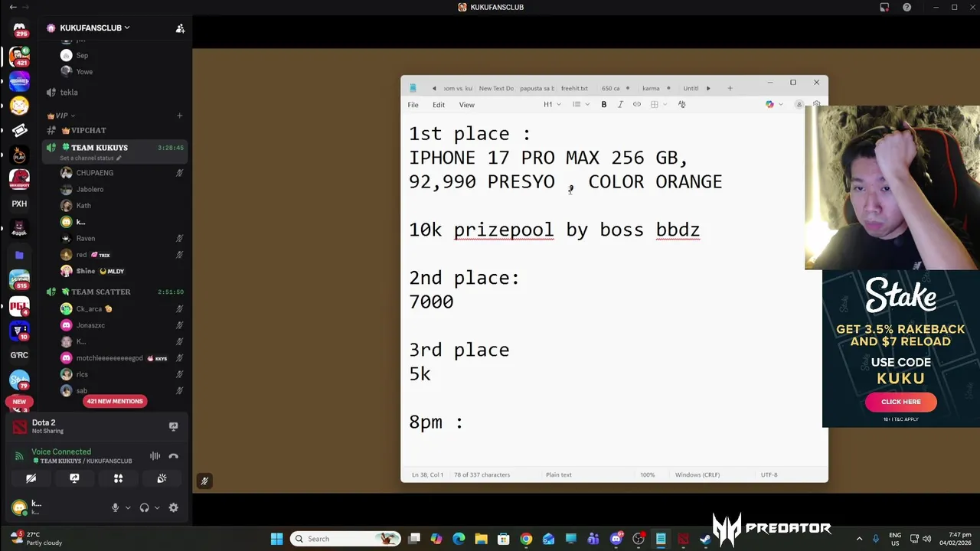Open the Windows Start menu
Screen dimensions: 980x551
click(276, 539)
